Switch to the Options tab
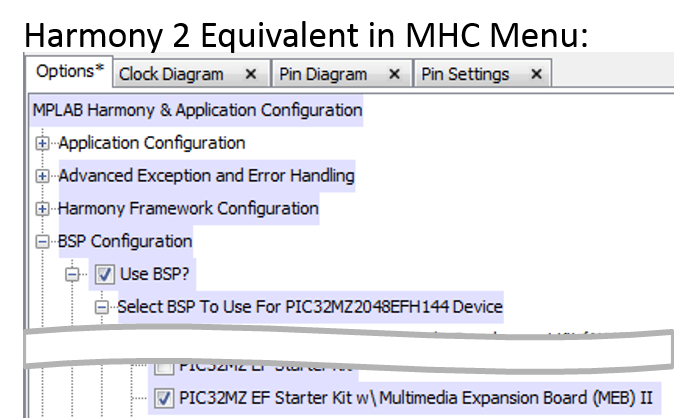 point(70,71)
